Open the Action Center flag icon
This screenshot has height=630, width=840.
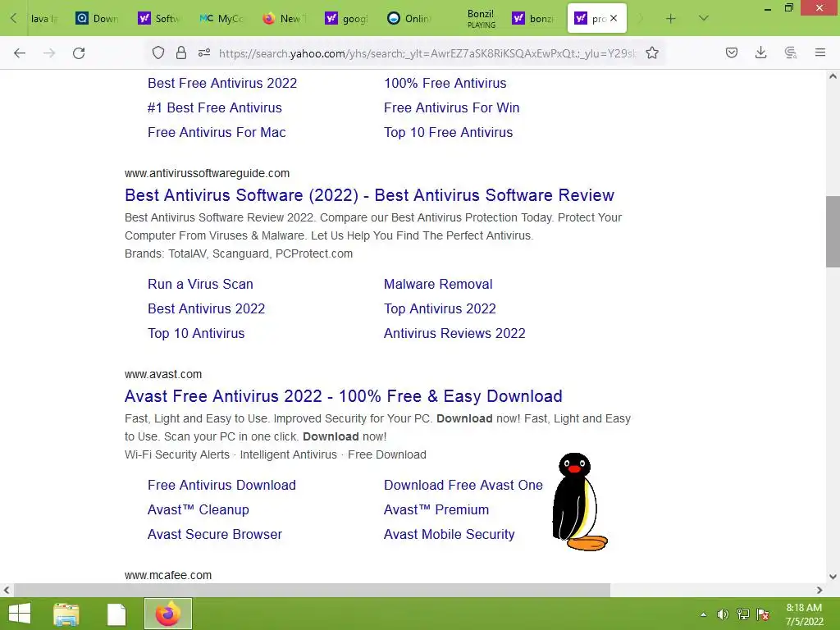(763, 614)
